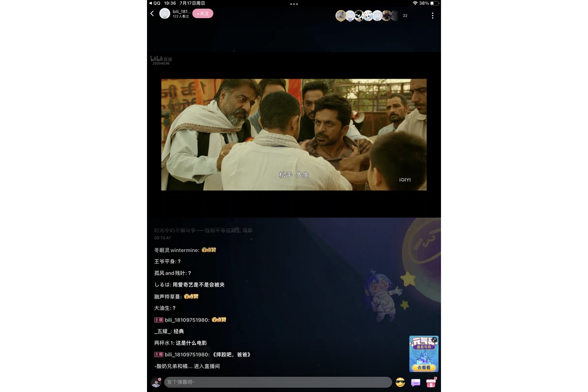This screenshot has width=588, height=392.
Task: Tap the iPad multitasking three dots
Action: pos(294,4)
